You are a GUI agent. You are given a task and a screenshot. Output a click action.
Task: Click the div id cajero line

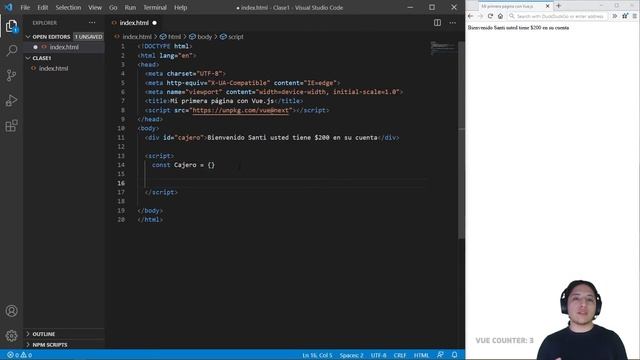(x=272, y=138)
